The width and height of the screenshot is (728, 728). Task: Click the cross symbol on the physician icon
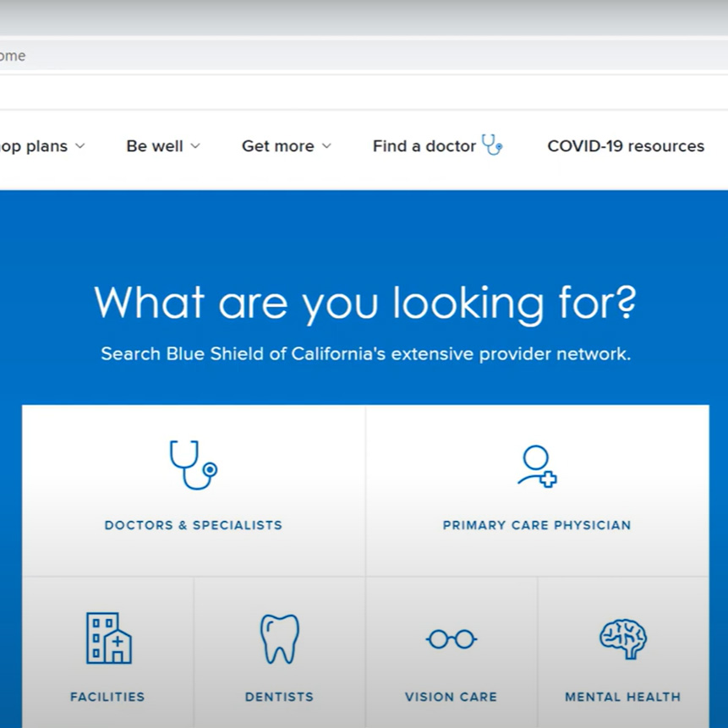[549, 479]
